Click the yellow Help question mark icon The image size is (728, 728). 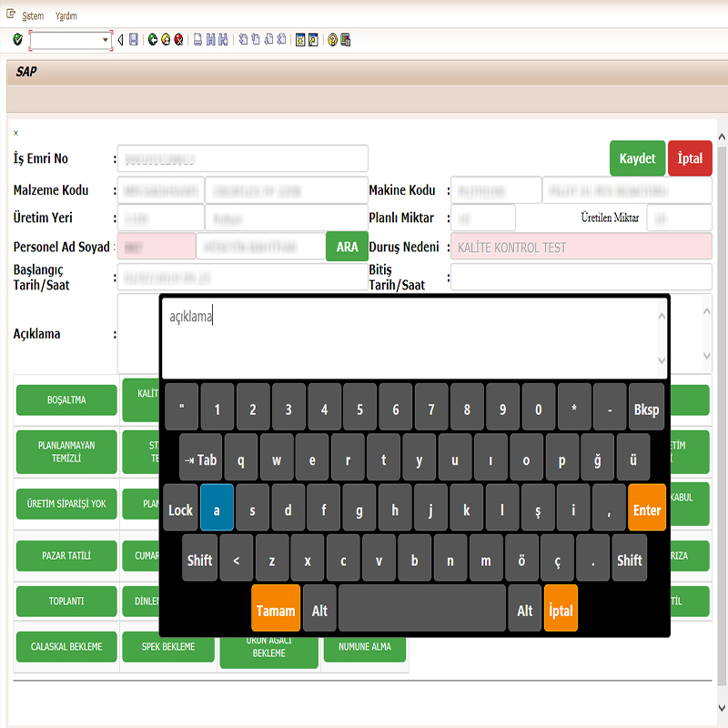click(x=332, y=40)
